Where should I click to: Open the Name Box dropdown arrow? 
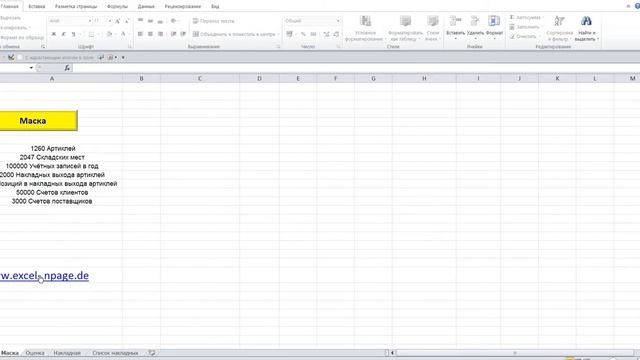click(x=31, y=68)
